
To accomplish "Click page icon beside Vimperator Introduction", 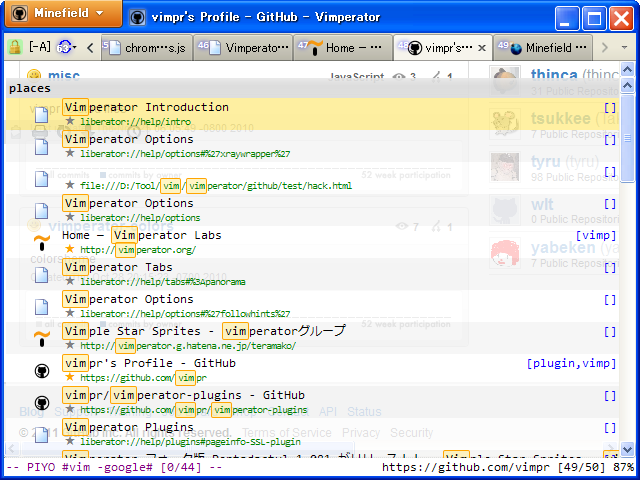I will [x=41, y=115].
